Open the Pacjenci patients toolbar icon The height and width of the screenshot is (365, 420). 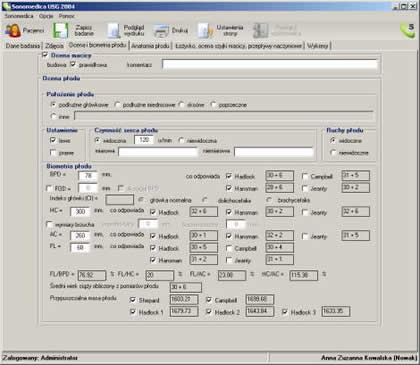pyautogui.click(x=13, y=30)
